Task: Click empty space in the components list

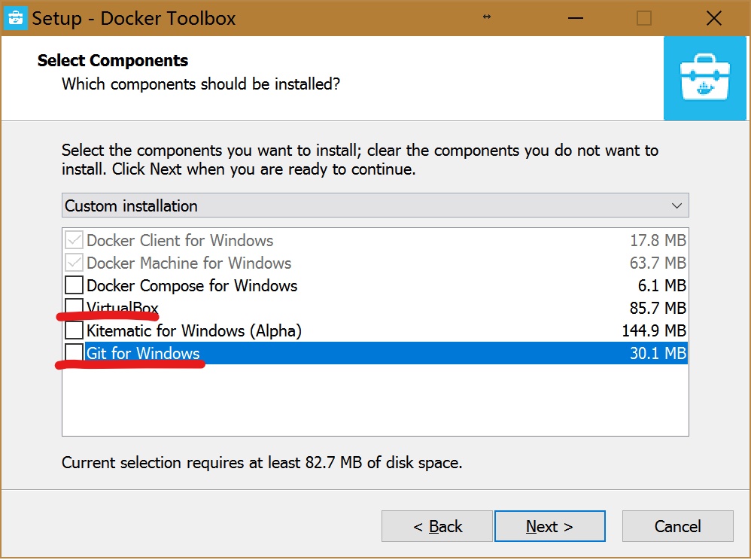Action: click(x=375, y=400)
